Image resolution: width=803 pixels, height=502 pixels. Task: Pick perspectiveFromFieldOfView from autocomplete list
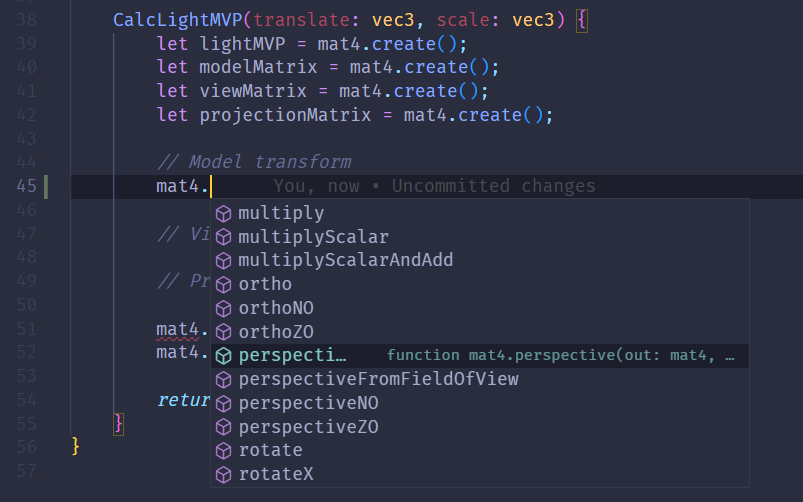coord(480,380)
